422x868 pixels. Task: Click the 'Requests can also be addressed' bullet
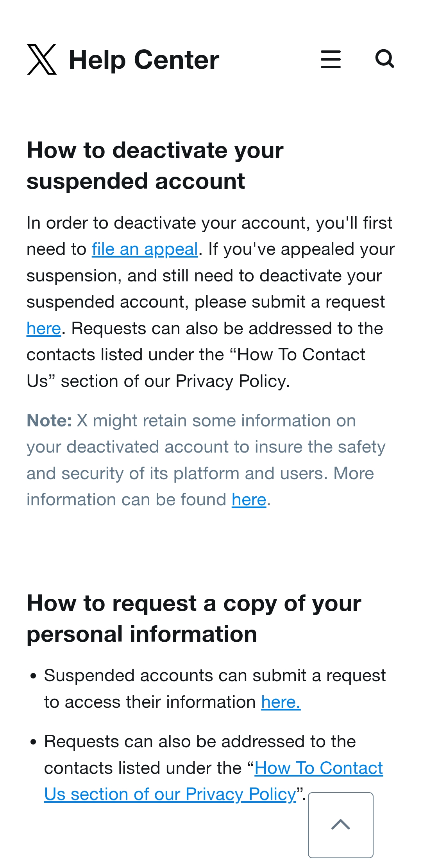214,768
